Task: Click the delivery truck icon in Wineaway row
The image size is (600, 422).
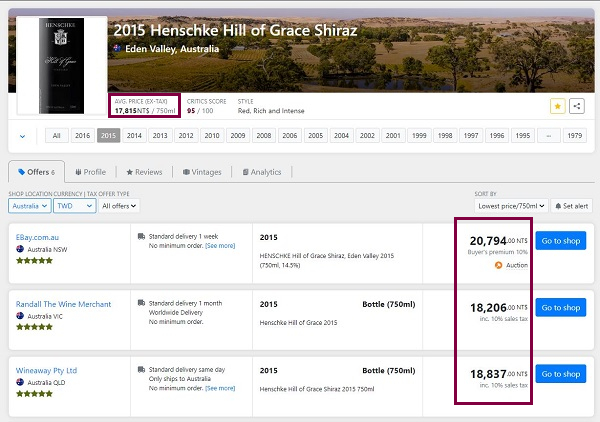Action: 141,370
